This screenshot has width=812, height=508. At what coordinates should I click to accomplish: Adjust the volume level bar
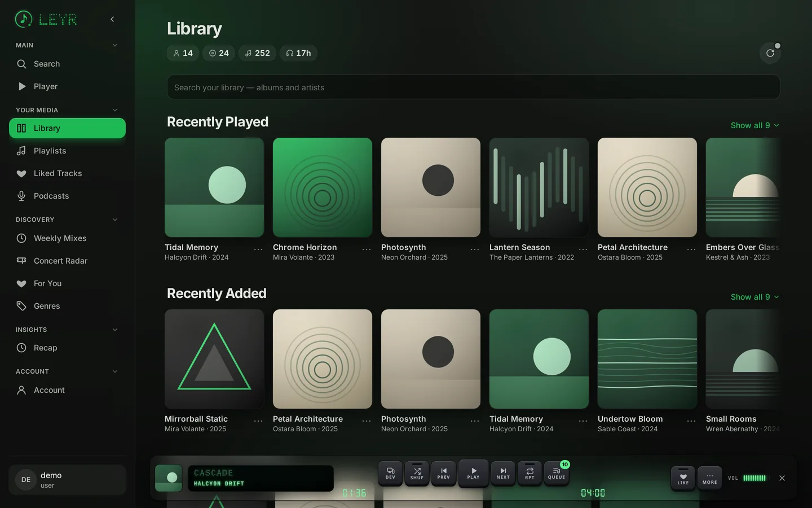click(754, 478)
